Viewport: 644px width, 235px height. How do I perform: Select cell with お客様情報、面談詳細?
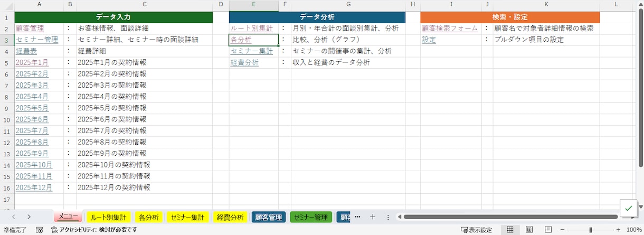click(145, 28)
